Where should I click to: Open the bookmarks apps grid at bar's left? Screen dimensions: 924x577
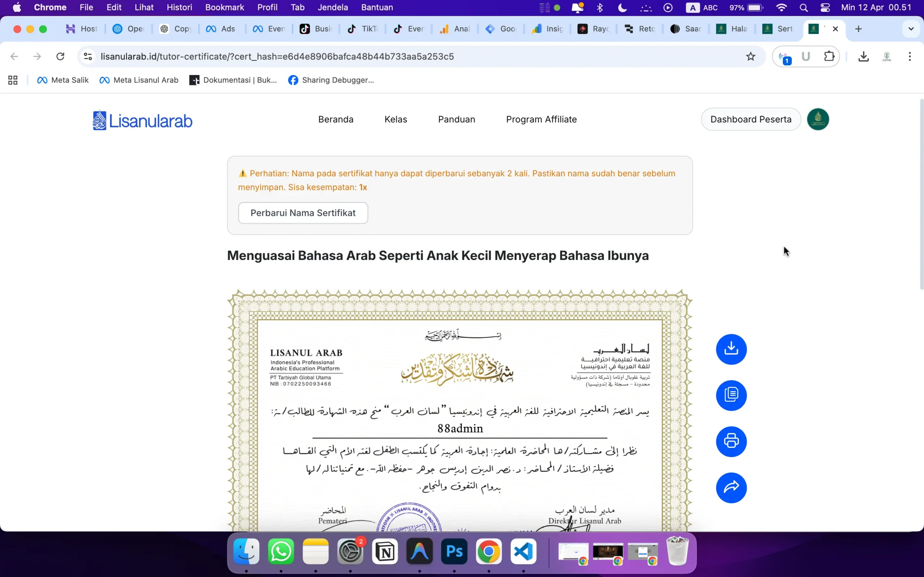click(12, 80)
